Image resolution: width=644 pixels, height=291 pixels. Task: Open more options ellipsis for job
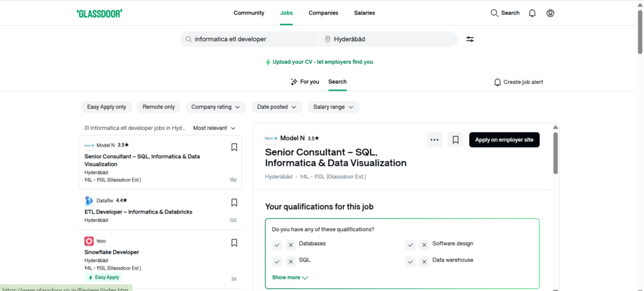[434, 140]
